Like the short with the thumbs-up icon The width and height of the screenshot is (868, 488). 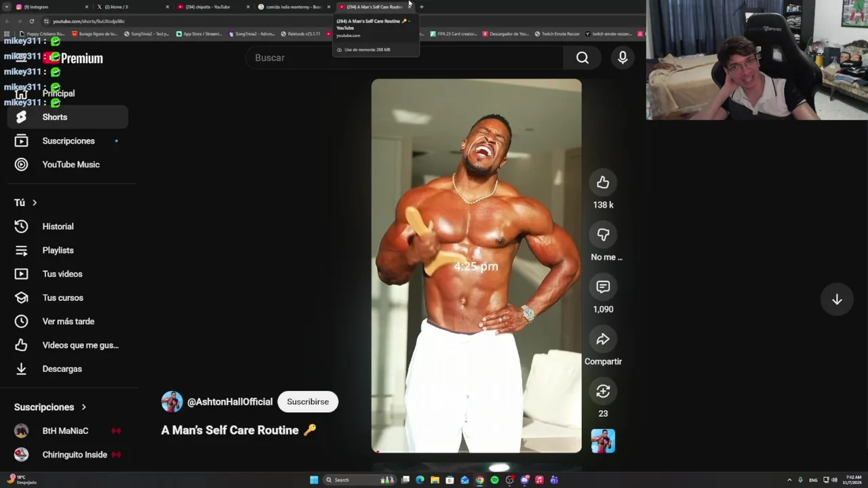point(603,182)
